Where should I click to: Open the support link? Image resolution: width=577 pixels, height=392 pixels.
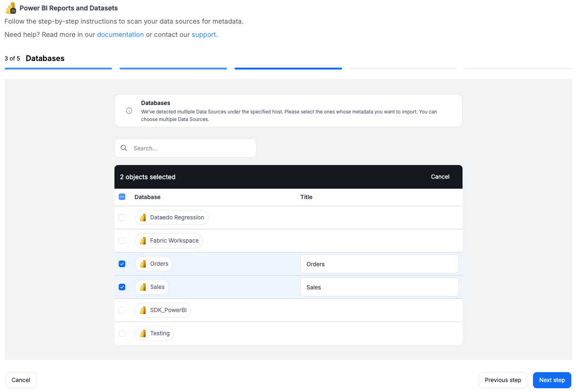[x=204, y=35]
